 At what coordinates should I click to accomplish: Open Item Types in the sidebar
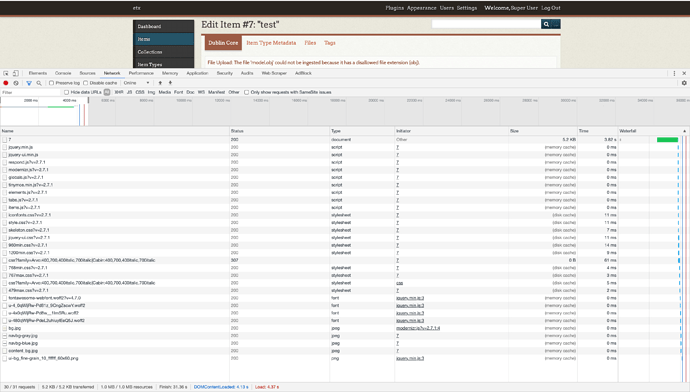pos(163,64)
